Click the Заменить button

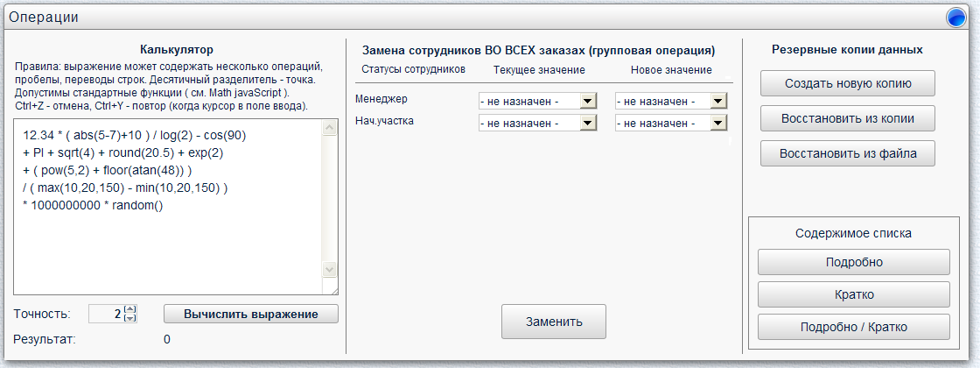[x=554, y=322]
